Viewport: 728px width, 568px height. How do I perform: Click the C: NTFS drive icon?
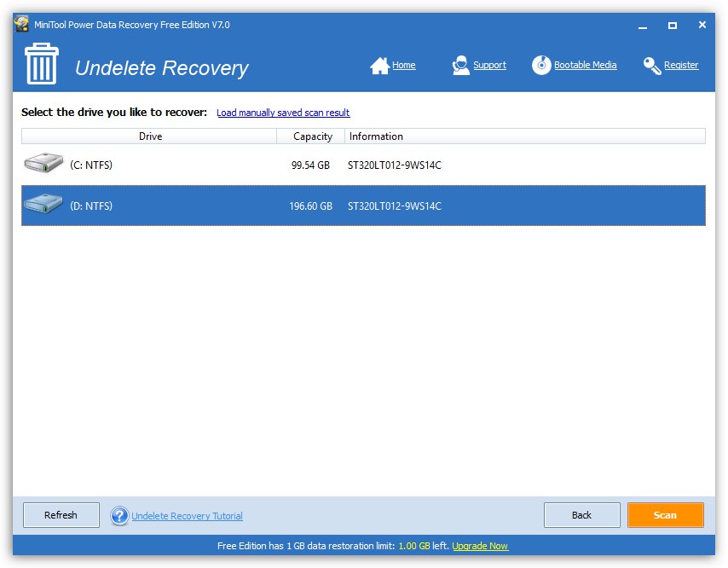click(x=43, y=163)
